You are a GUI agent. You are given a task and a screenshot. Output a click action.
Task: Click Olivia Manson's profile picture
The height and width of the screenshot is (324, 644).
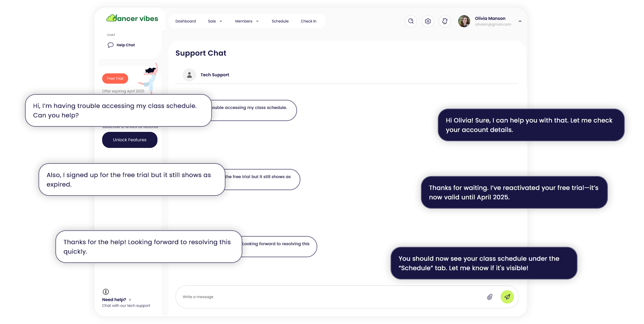(x=464, y=21)
